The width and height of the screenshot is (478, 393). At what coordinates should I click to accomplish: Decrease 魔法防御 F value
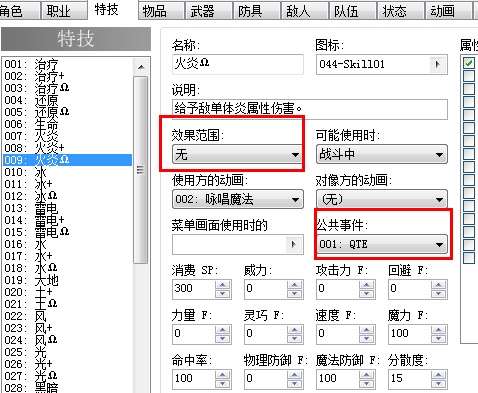click(x=366, y=383)
